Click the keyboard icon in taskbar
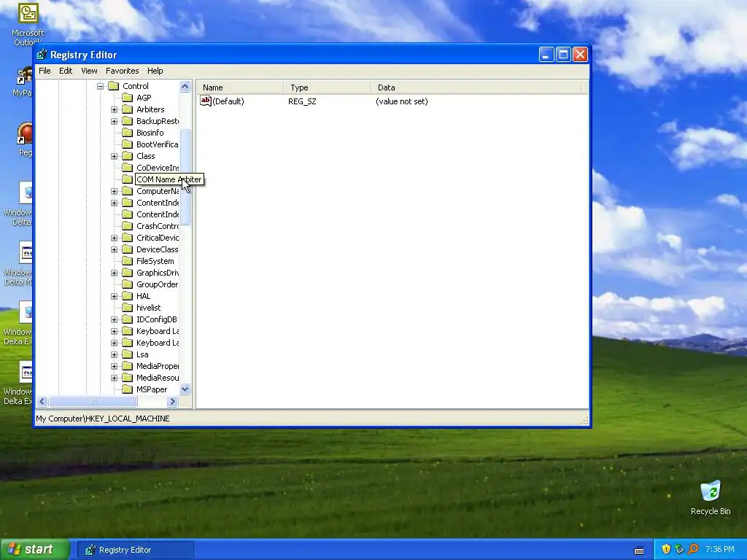The width and height of the screenshot is (747, 560). pyautogui.click(x=639, y=550)
